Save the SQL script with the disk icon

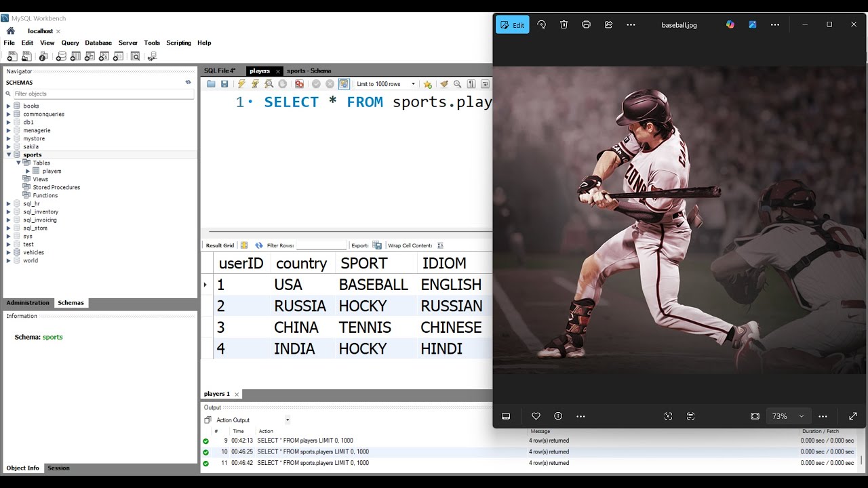[x=224, y=84]
